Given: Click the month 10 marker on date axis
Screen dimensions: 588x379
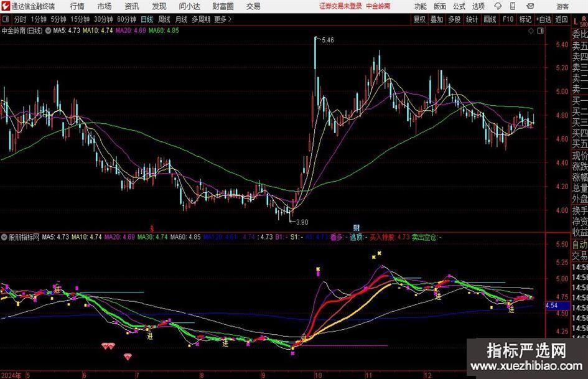Looking at the screenshot, I should (x=318, y=375).
